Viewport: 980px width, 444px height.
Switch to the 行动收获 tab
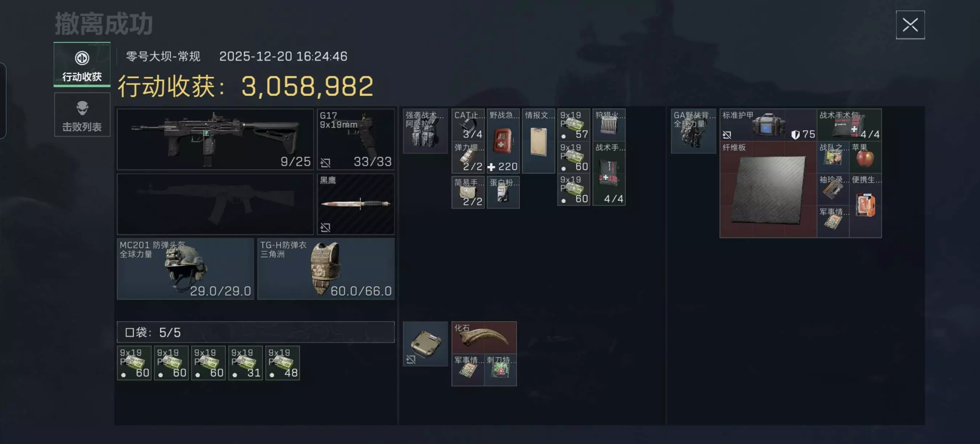(x=82, y=64)
